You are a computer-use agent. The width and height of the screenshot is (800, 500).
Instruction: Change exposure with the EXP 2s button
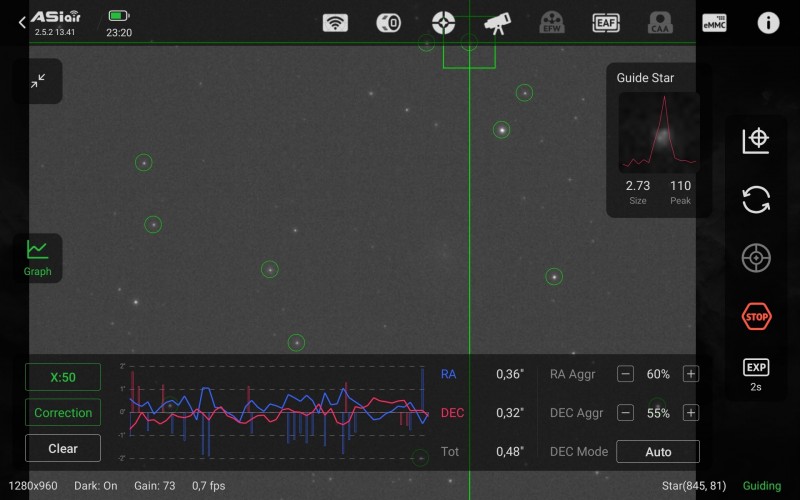tap(756, 375)
